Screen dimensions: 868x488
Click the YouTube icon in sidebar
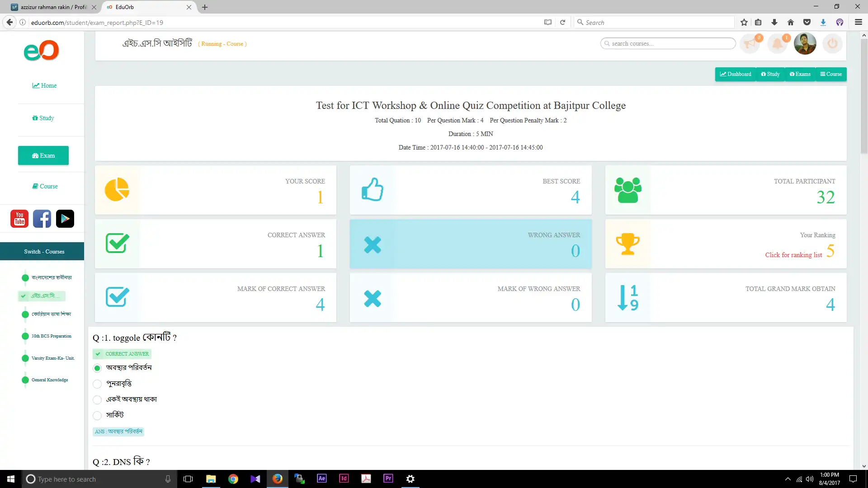19,219
